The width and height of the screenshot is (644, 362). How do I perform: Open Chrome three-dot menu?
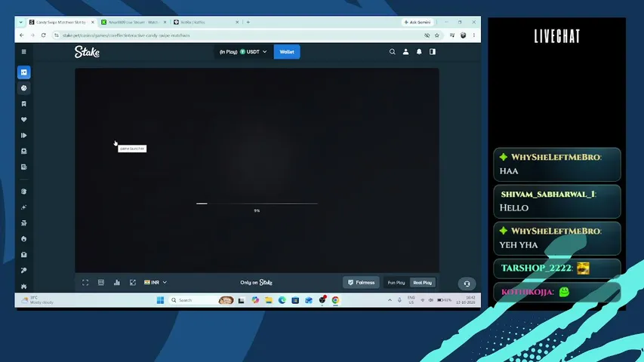click(474, 35)
